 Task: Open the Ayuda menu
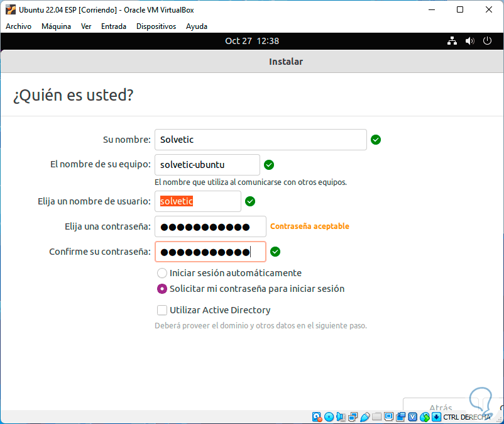point(197,26)
